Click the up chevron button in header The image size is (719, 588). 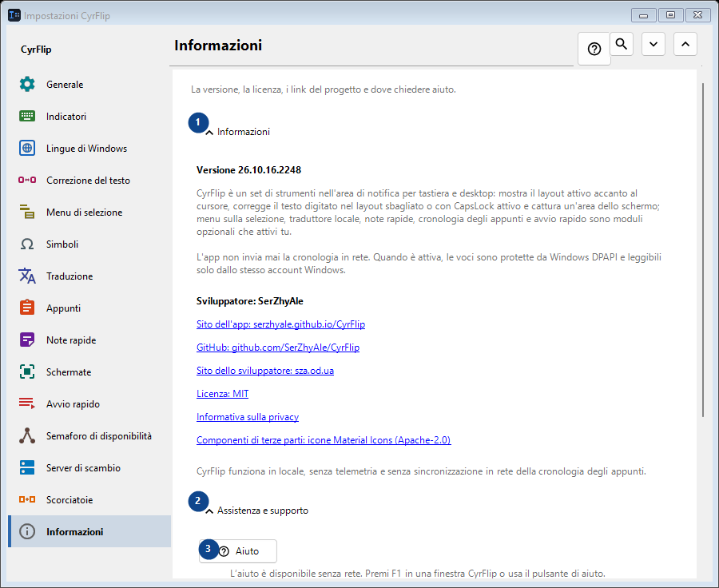(685, 44)
